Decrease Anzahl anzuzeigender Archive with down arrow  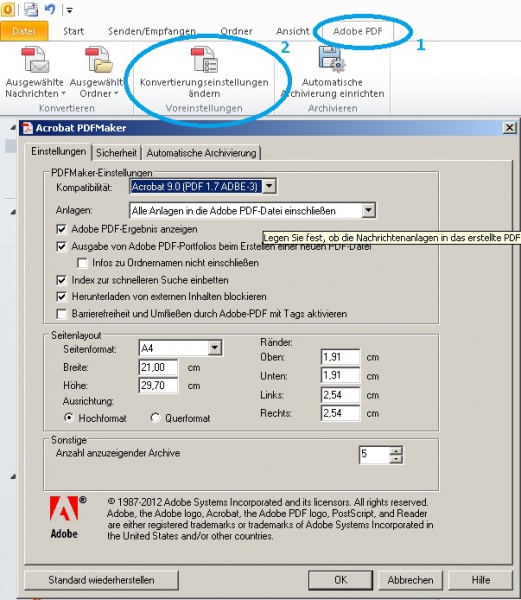pyautogui.click(x=396, y=458)
